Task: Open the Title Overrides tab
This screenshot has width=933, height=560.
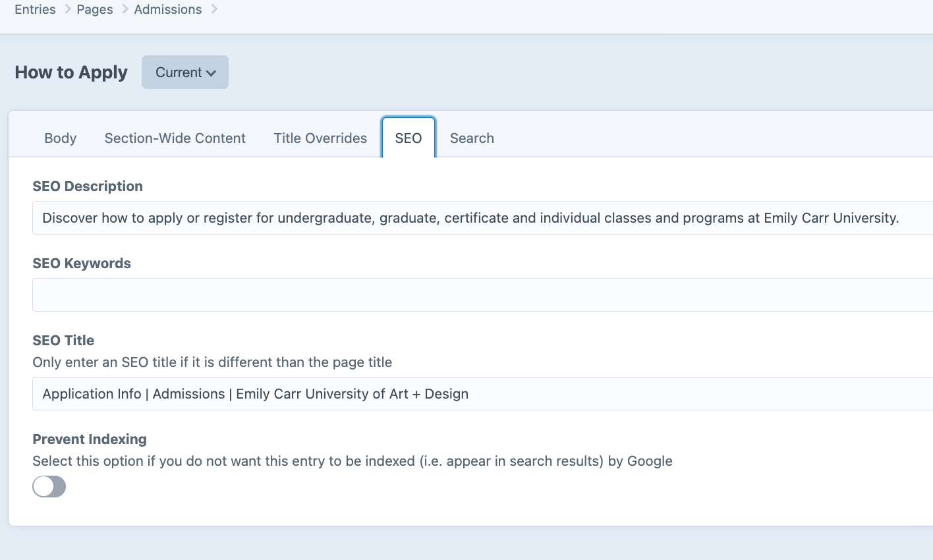Action: pos(320,138)
